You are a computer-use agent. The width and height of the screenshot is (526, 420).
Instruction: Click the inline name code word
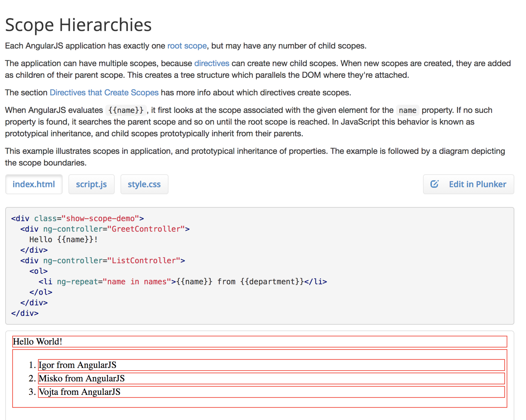(x=407, y=110)
